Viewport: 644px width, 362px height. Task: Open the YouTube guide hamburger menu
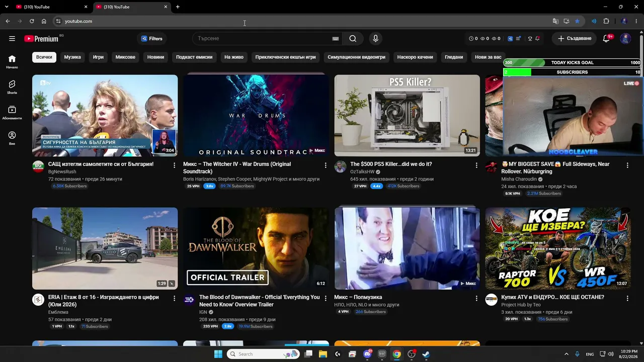12,39
